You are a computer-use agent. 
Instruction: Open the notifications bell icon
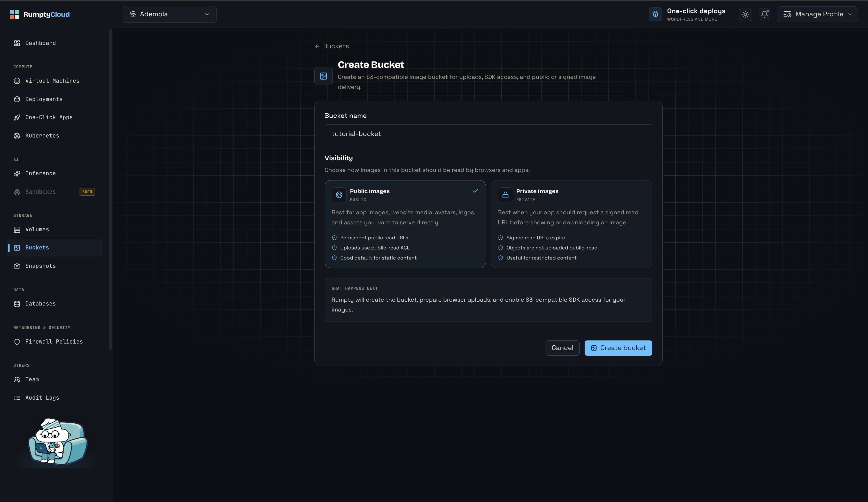coord(764,14)
